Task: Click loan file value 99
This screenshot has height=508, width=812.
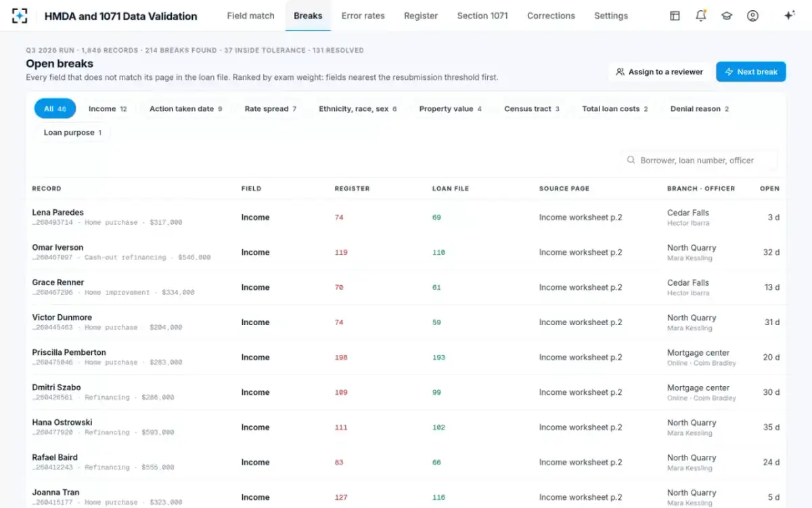Action: [436, 393]
